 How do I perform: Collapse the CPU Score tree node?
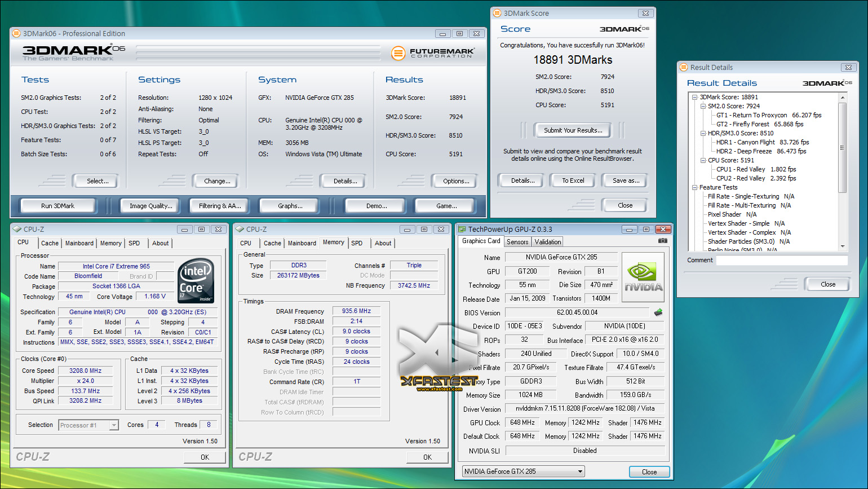coord(703,160)
